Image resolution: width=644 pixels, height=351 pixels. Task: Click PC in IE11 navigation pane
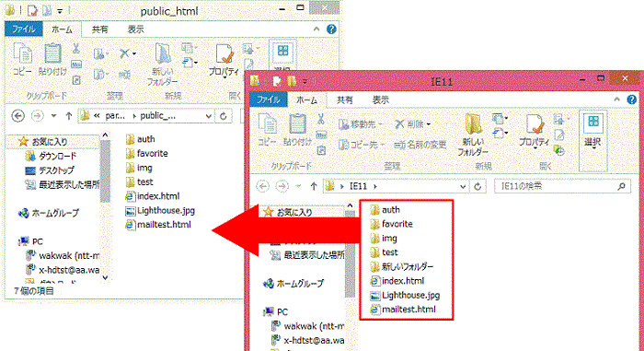pyautogui.click(x=276, y=312)
